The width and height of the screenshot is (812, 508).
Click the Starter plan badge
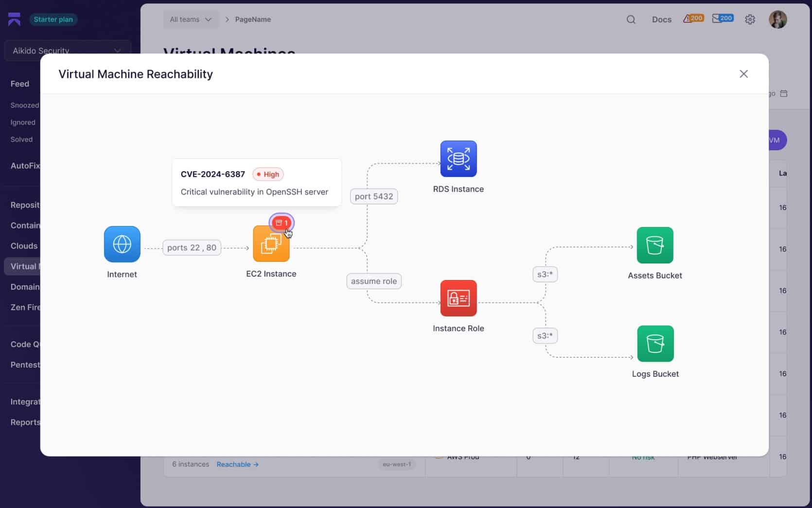pyautogui.click(x=53, y=19)
